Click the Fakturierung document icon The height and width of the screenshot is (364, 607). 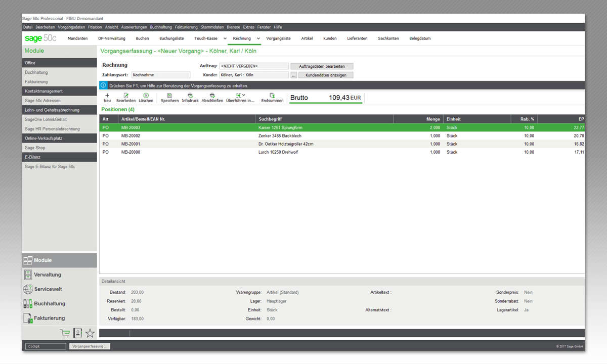coord(28,318)
